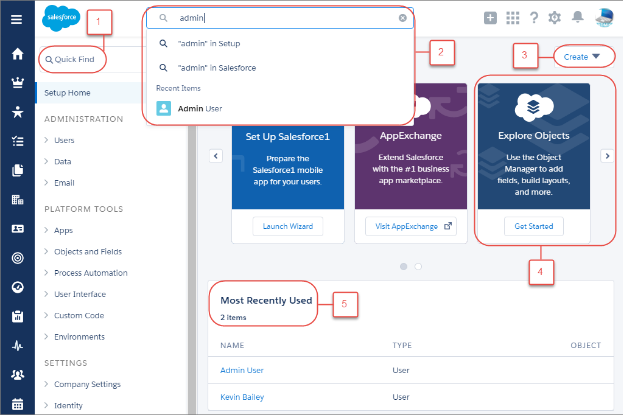Click the Help question mark icon
The width and height of the screenshot is (623, 415).
(534, 18)
